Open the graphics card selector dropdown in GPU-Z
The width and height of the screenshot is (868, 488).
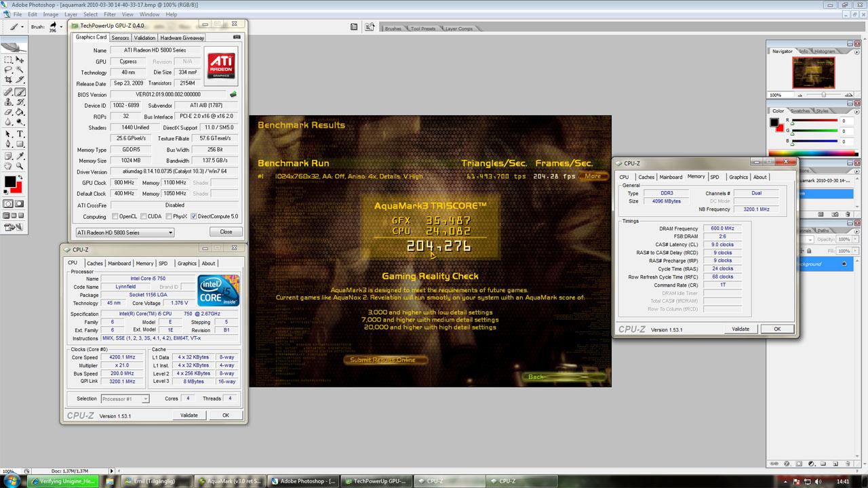click(125, 232)
